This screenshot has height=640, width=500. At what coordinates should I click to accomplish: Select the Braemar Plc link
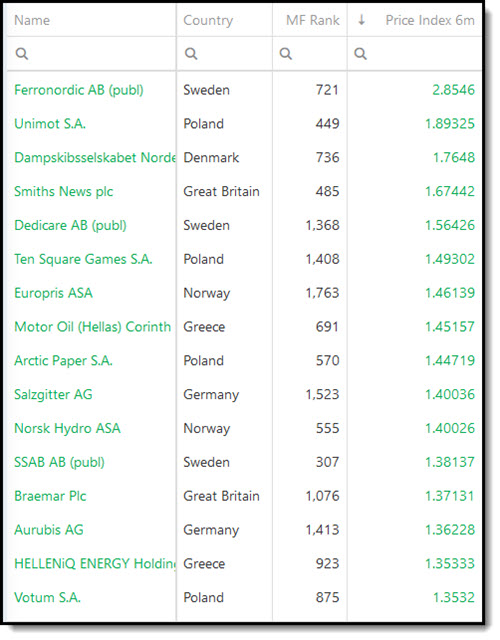(x=50, y=496)
